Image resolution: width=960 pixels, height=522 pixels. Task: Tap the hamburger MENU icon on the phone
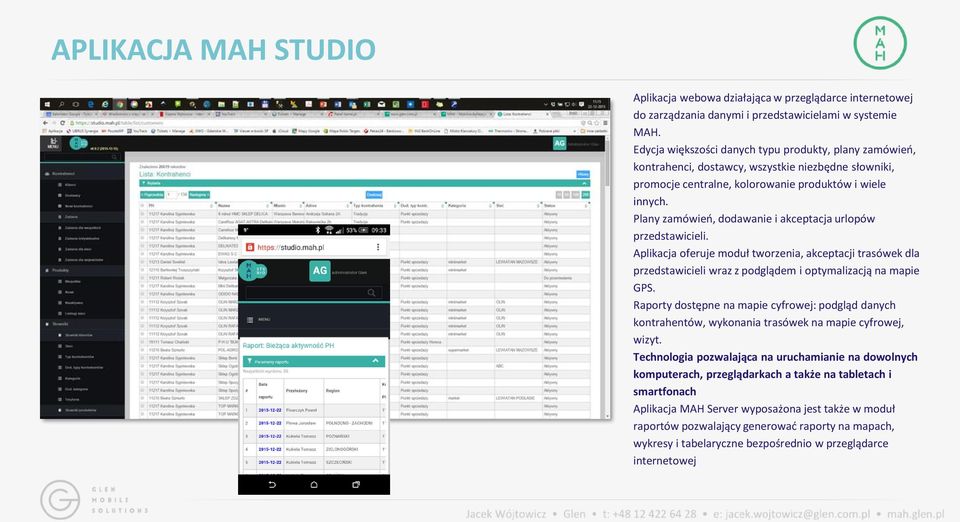[x=250, y=319]
